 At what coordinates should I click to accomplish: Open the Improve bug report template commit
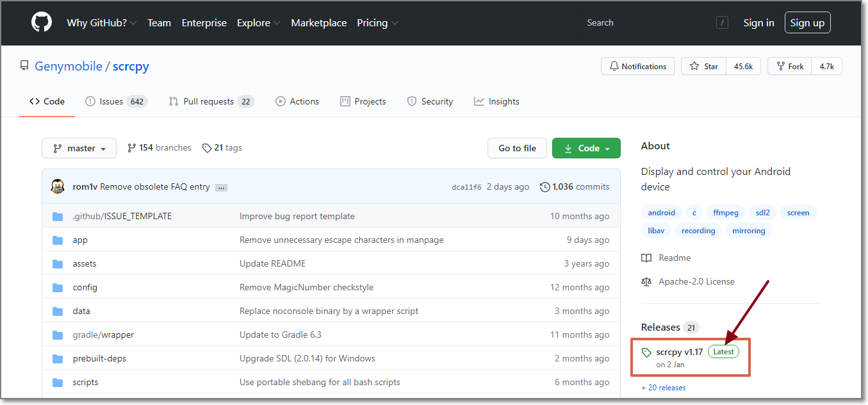[x=297, y=216]
